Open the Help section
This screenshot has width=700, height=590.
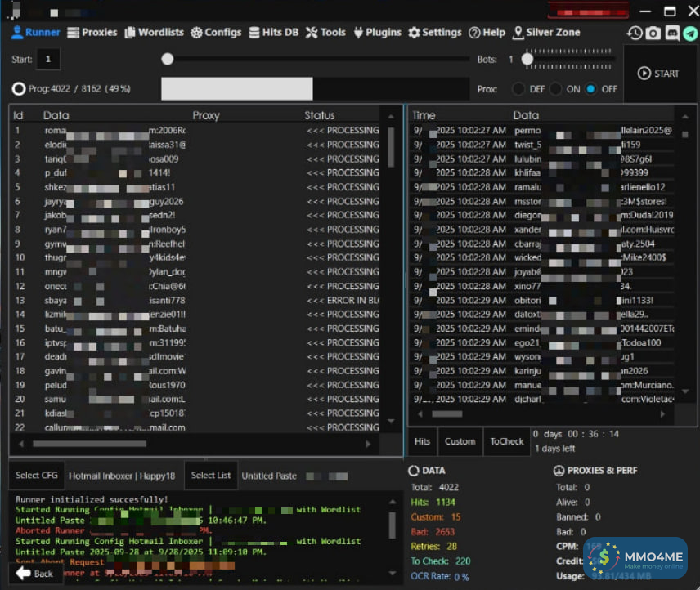point(487,33)
